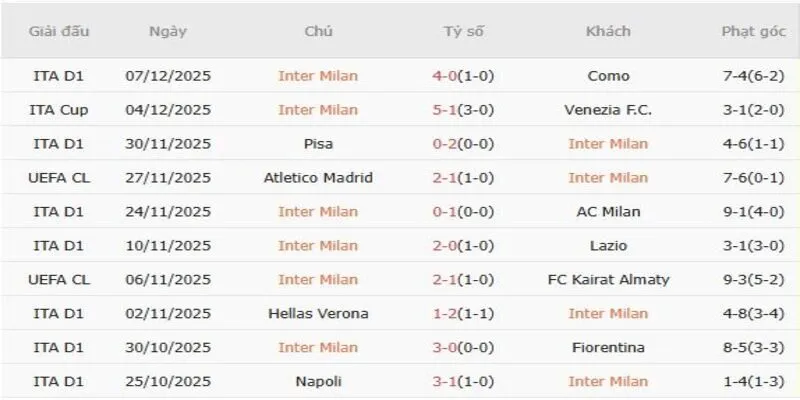The width and height of the screenshot is (800, 400).
Task: Open the Atletico Madrid team link
Action: [318, 178]
